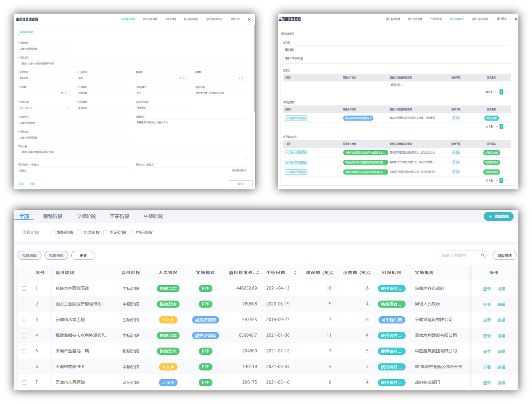Click 乌鲁木齐西绕高速 link tag in 未完全落实 table
The width and height of the screenshot is (532, 404).
click(x=296, y=118)
